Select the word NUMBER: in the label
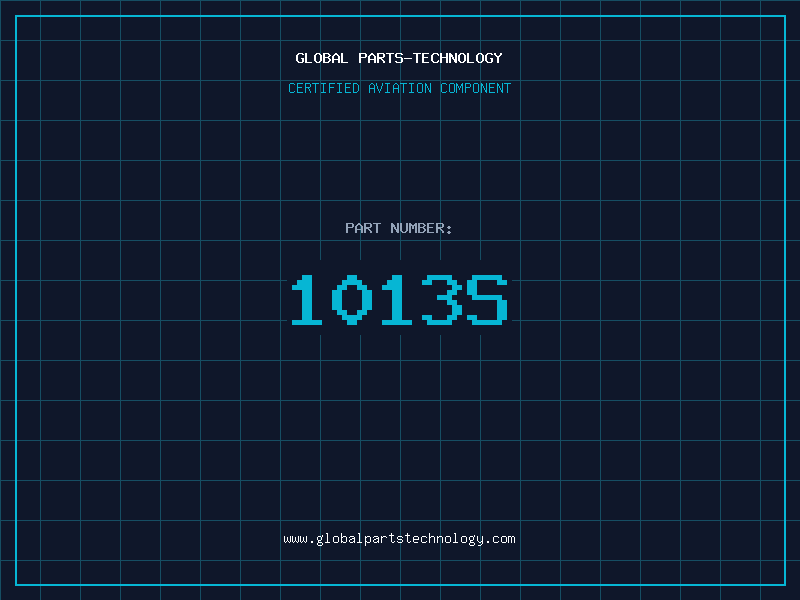 click(421, 228)
